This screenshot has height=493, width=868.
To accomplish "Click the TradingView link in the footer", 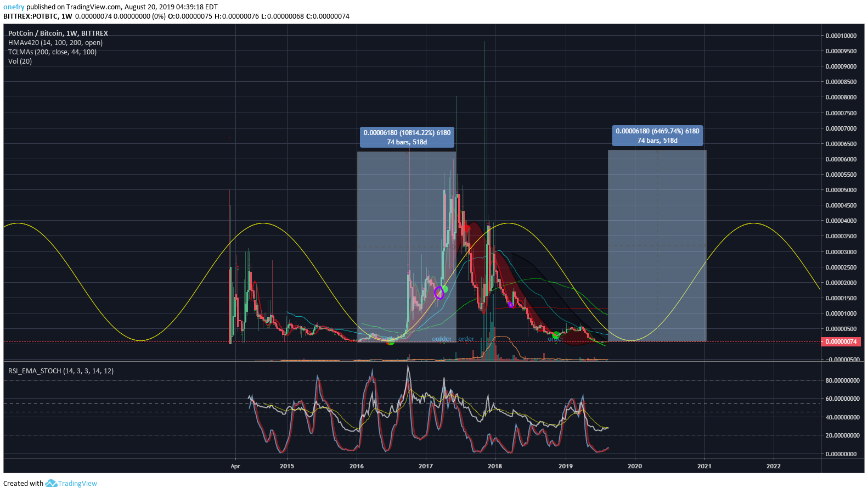I will tap(77, 484).
